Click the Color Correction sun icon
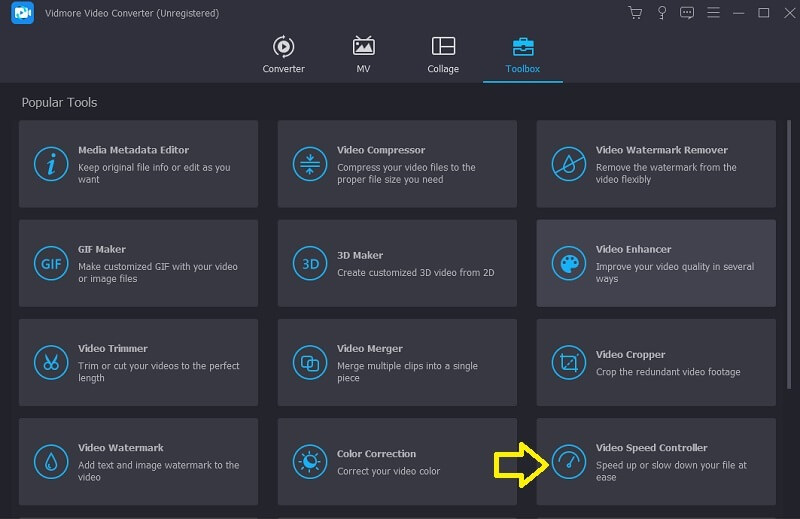The width and height of the screenshot is (800, 519). pos(309,461)
